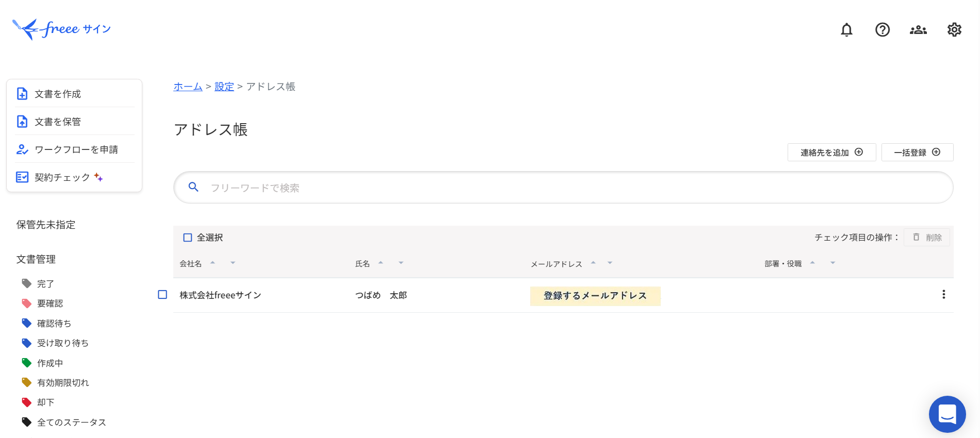Open 文書管理 section heading

36,259
